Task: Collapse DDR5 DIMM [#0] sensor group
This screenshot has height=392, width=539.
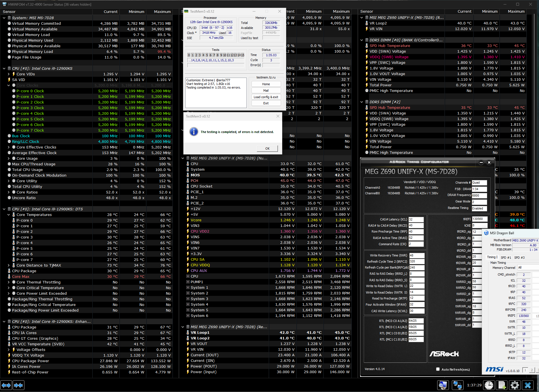Action: click(x=362, y=40)
